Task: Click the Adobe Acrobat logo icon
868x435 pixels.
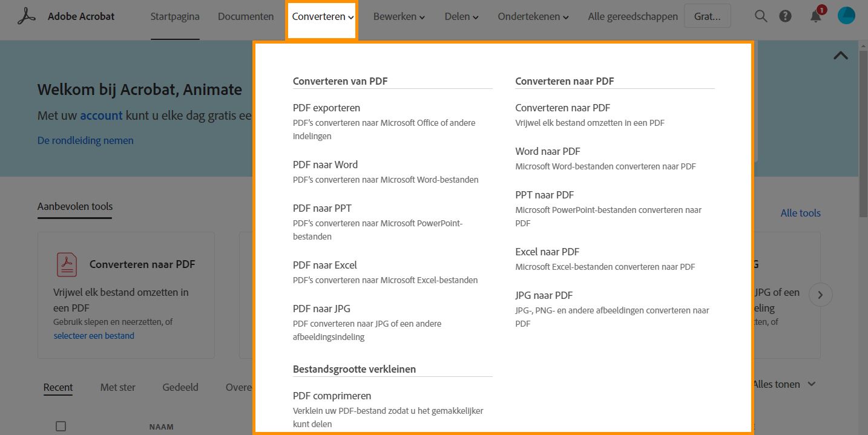Action: 25,16
